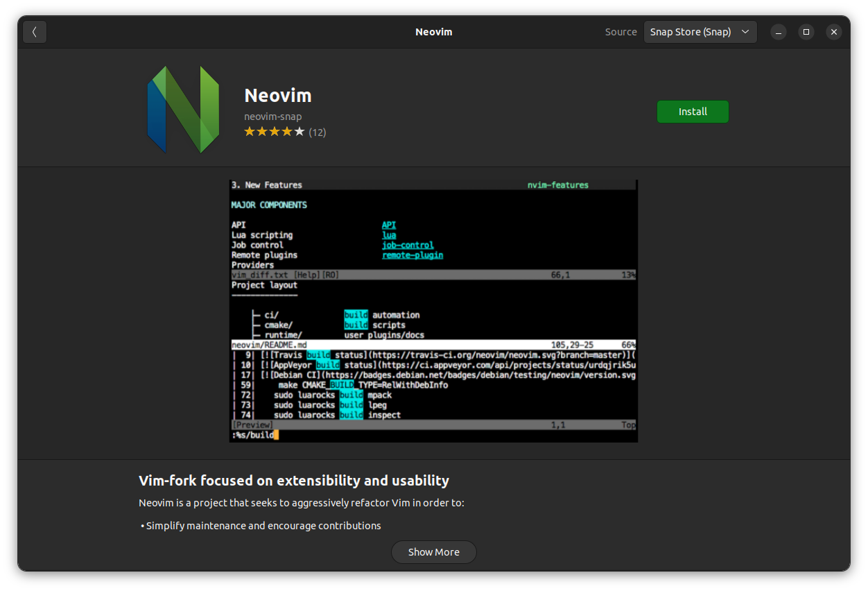868x591 pixels.
Task: Click Install to install Neovim
Action: (x=693, y=111)
